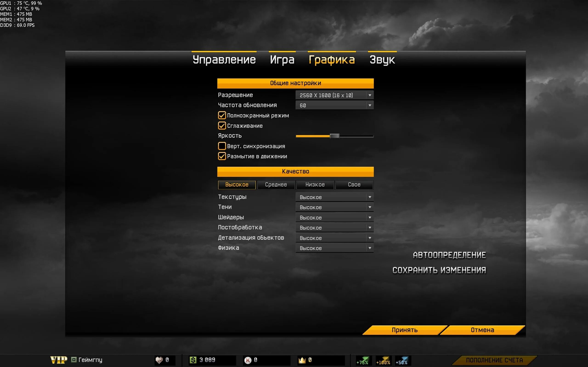Open the Управление tab
The image size is (588, 367).
click(224, 60)
